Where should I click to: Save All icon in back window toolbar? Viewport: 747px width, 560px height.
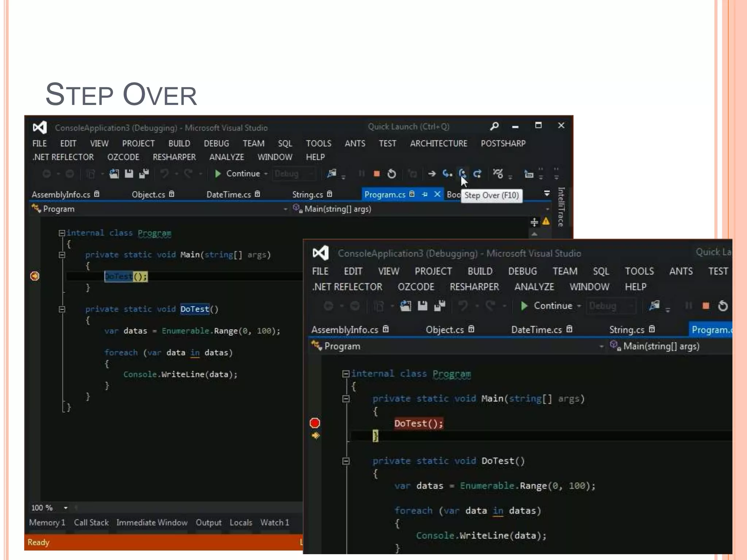pos(144,174)
